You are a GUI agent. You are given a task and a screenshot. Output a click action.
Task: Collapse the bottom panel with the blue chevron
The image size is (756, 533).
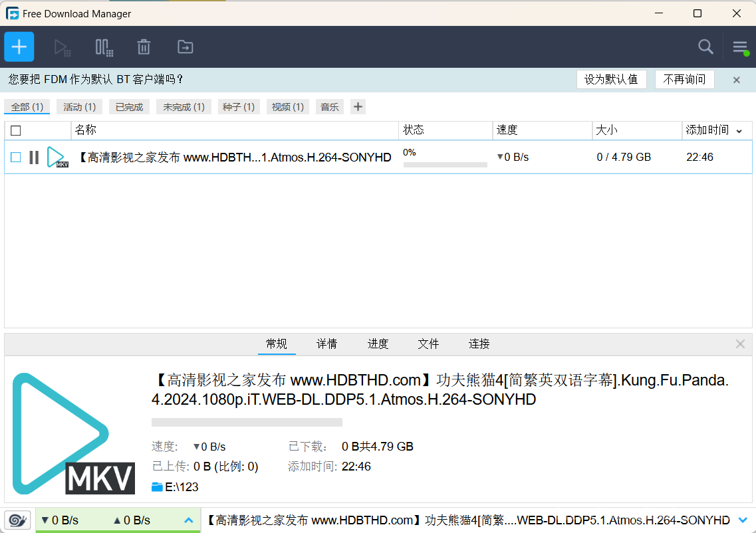click(x=743, y=520)
